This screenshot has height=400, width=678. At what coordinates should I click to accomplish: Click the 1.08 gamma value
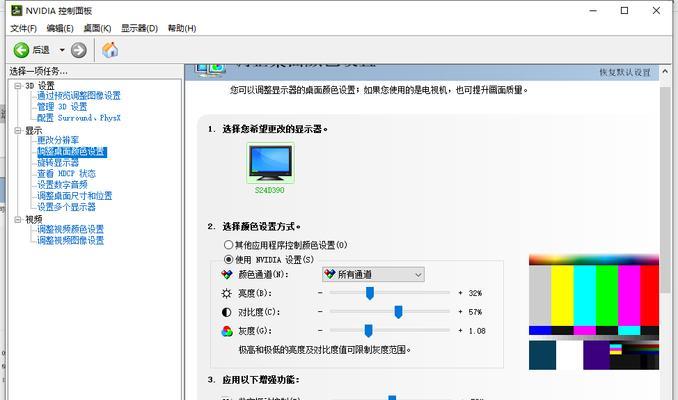pos(477,331)
